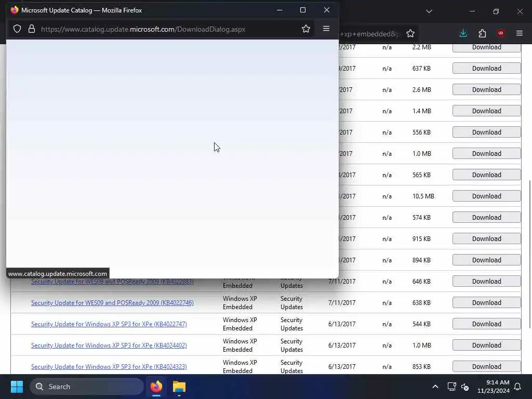Maximize the Microsoft Update Catalog popup
Image resolution: width=532 pixels, height=399 pixels.
point(303,10)
